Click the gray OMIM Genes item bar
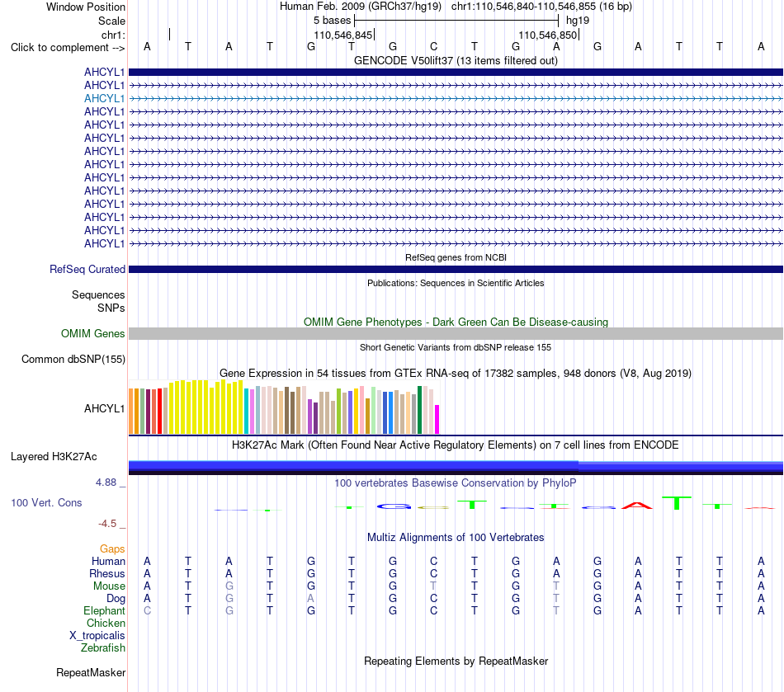This screenshot has height=692, width=784. pos(456,334)
